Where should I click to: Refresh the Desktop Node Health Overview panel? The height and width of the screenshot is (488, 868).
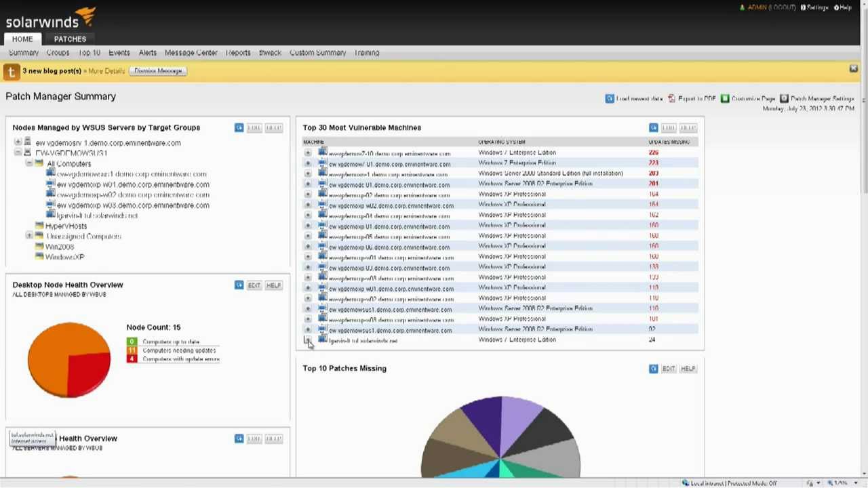pyautogui.click(x=239, y=285)
